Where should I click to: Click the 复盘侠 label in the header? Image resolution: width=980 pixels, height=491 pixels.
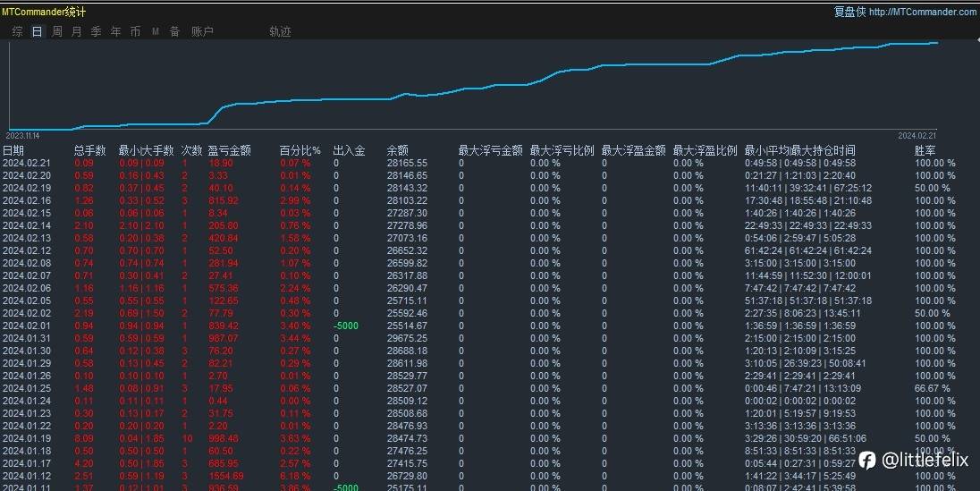850,12
